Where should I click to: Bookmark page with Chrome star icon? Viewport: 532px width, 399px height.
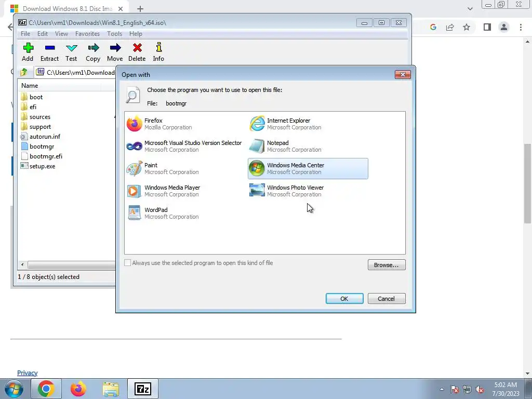[467, 27]
